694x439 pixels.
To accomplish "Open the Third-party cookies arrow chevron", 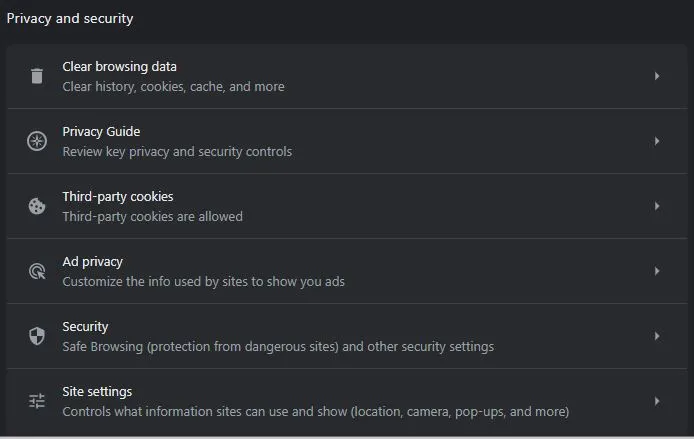I will tap(657, 206).
